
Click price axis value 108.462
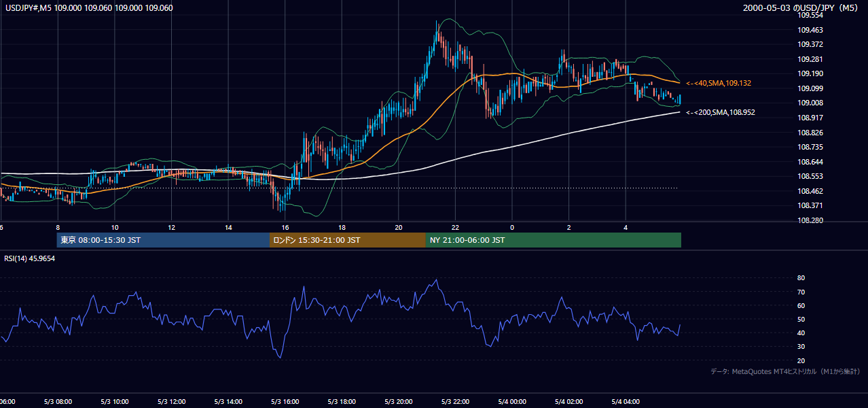tap(810, 191)
